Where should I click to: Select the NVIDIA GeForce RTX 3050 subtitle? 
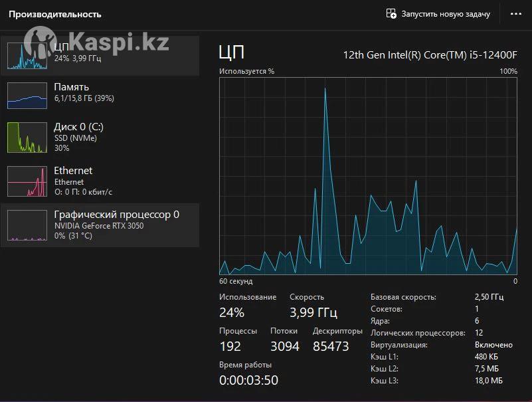(99, 226)
